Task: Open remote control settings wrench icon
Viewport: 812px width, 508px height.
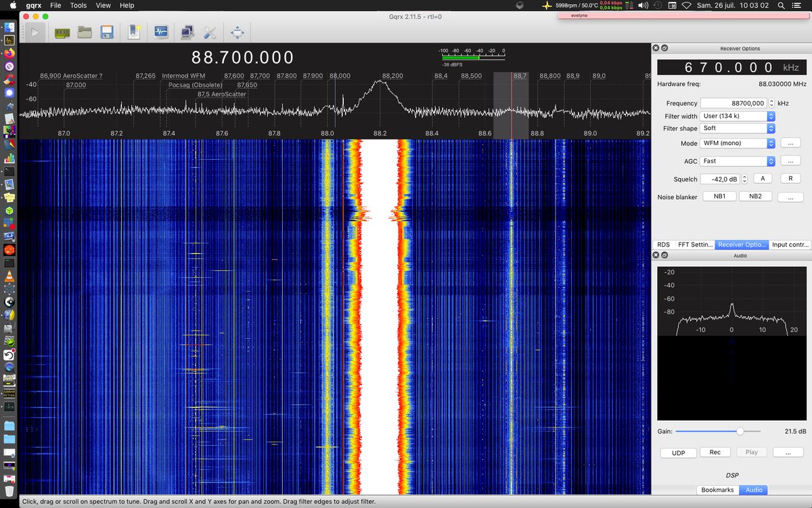Action: coord(210,32)
